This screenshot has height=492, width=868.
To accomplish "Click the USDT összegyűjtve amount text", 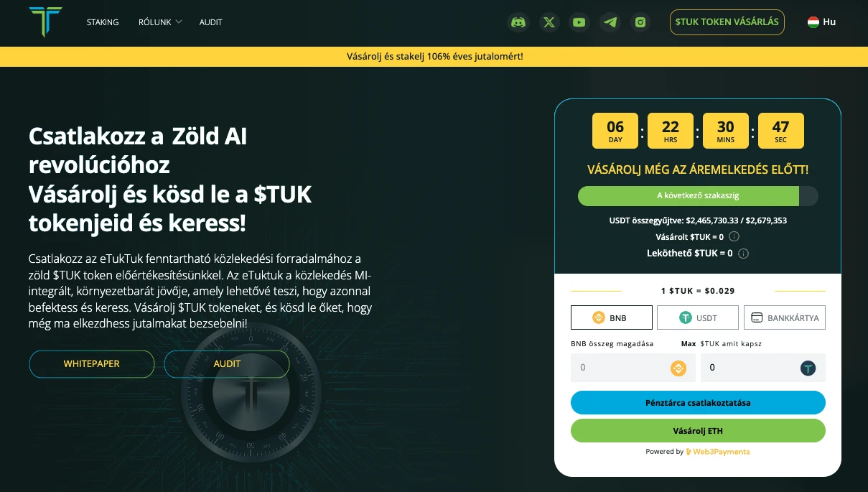I will [698, 221].
